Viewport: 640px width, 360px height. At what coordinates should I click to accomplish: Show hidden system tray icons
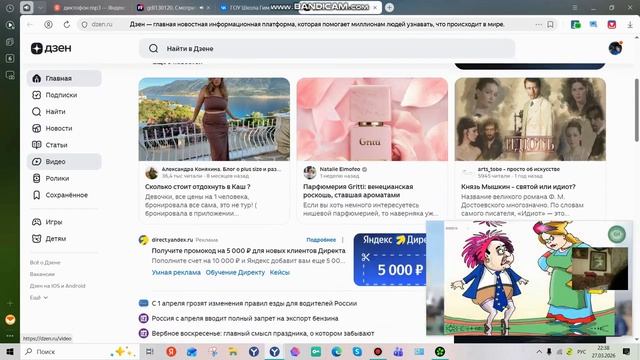click(x=539, y=351)
